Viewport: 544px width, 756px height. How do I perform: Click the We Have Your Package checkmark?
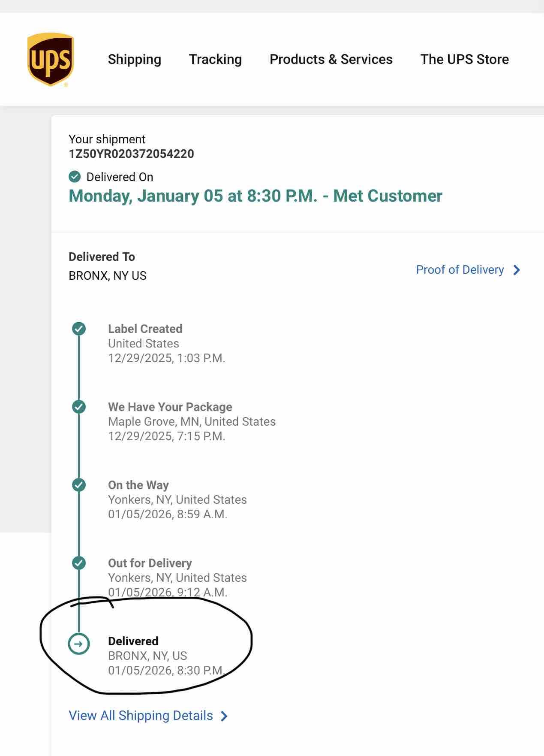[x=79, y=407]
